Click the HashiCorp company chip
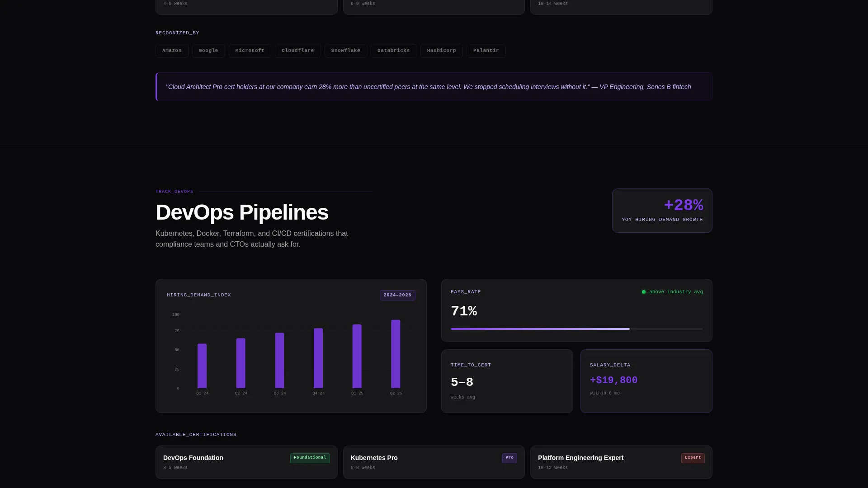The width and height of the screenshot is (868, 488). pyautogui.click(x=442, y=51)
